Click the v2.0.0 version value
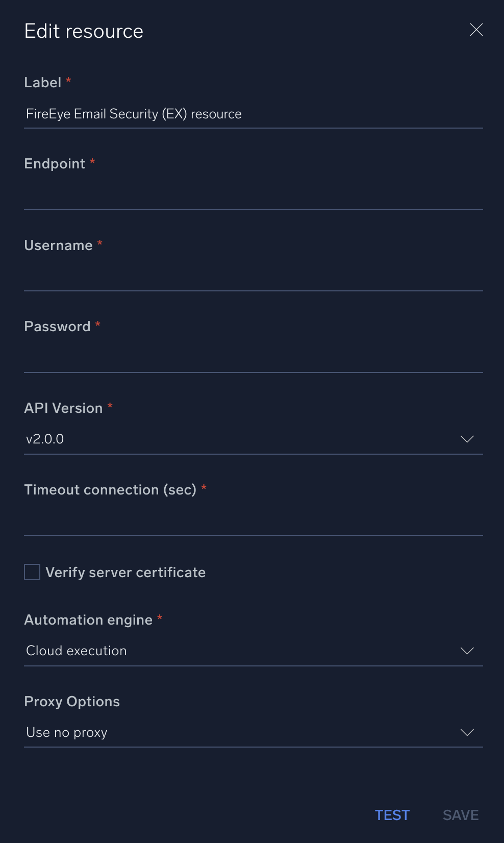Viewport: 504px width, 843px height. tap(44, 438)
